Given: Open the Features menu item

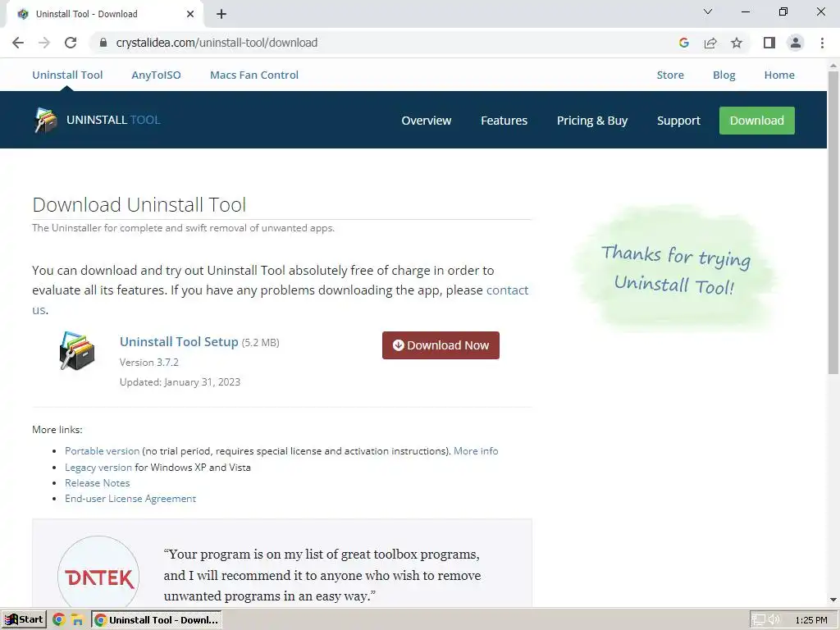Looking at the screenshot, I should pyautogui.click(x=504, y=121).
